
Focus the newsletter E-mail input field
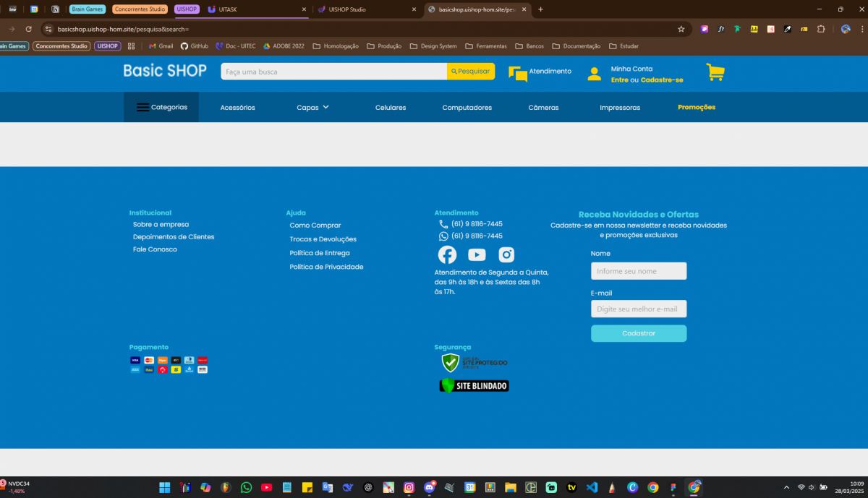(639, 309)
